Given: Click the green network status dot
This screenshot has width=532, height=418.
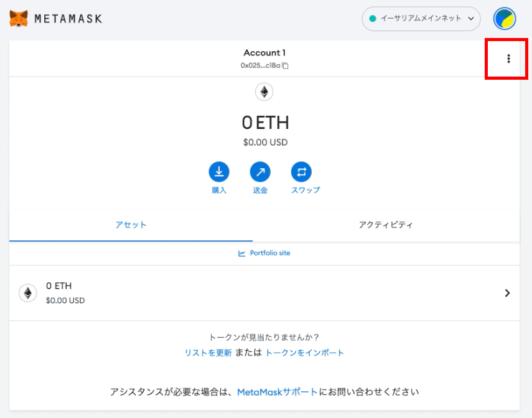Looking at the screenshot, I should point(373,19).
